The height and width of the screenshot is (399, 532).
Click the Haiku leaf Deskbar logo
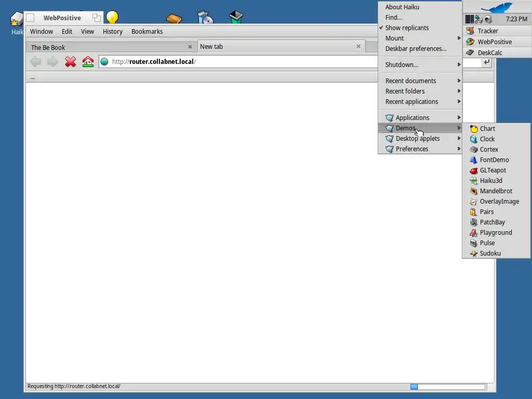coord(497,7)
